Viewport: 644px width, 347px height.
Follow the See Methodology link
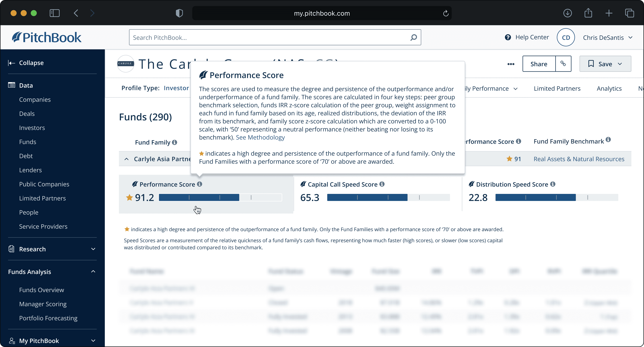(x=260, y=137)
